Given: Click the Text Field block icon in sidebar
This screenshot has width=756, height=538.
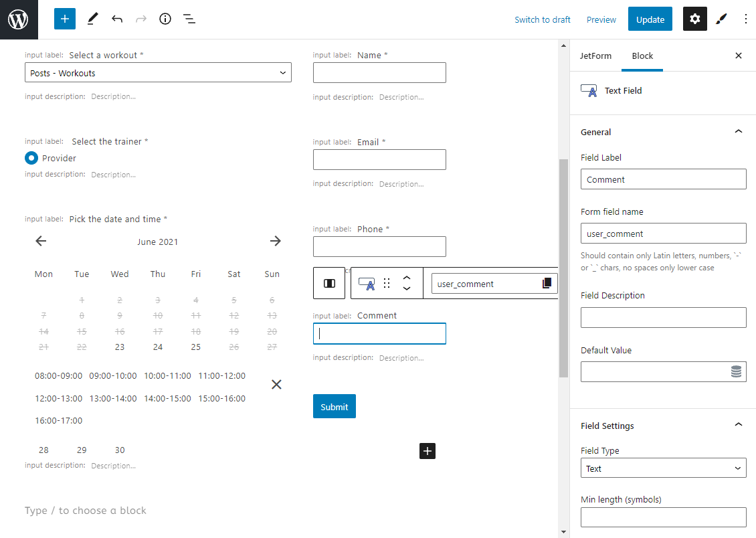Looking at the screenshot, I should point(589,90).
